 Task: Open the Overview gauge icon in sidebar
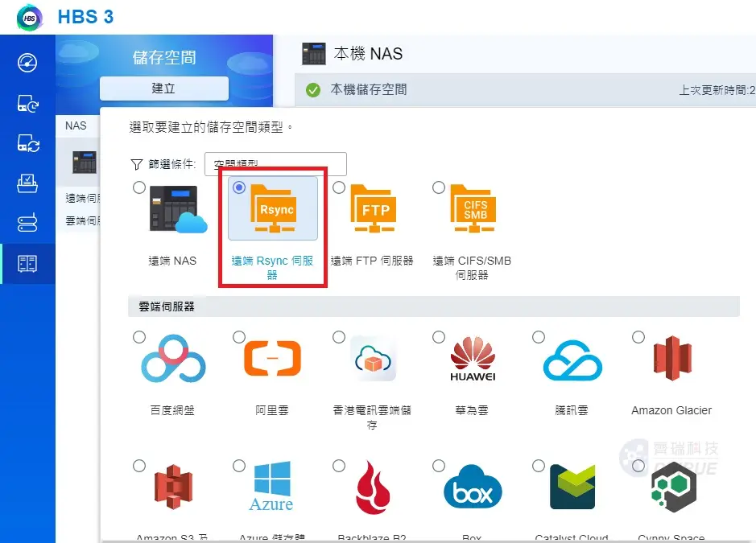pos(27,63)
